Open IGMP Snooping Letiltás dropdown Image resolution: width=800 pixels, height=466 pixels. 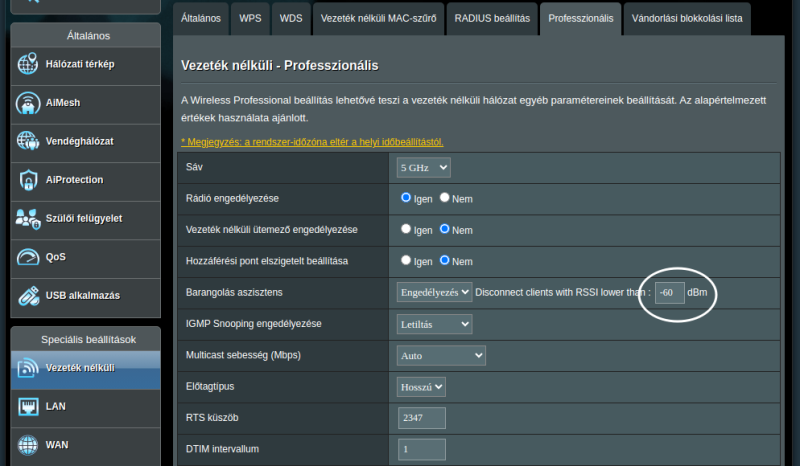tap(434, 324)
